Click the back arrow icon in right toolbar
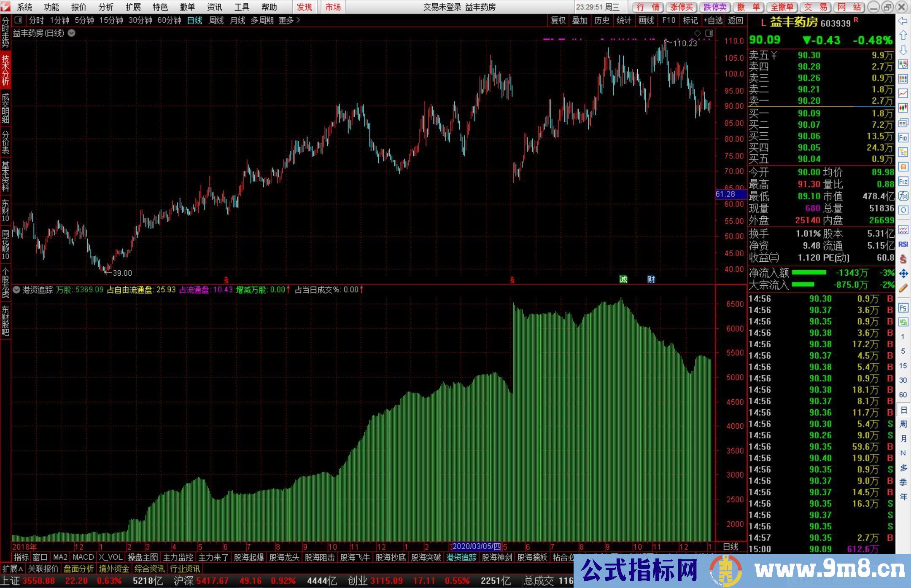 point(903,21)
